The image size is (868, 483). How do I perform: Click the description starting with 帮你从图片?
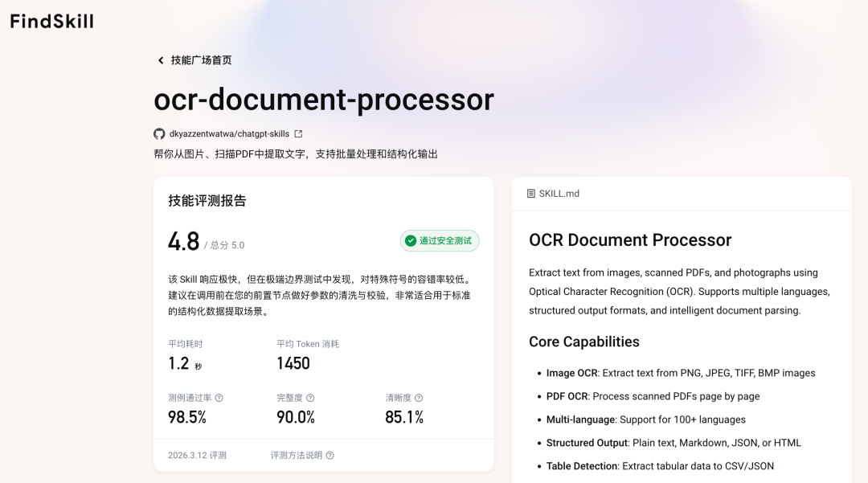click(x=296, y=154)
